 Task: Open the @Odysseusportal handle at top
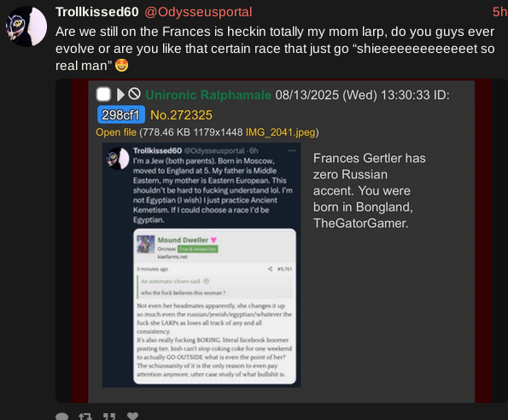point(198,12)
